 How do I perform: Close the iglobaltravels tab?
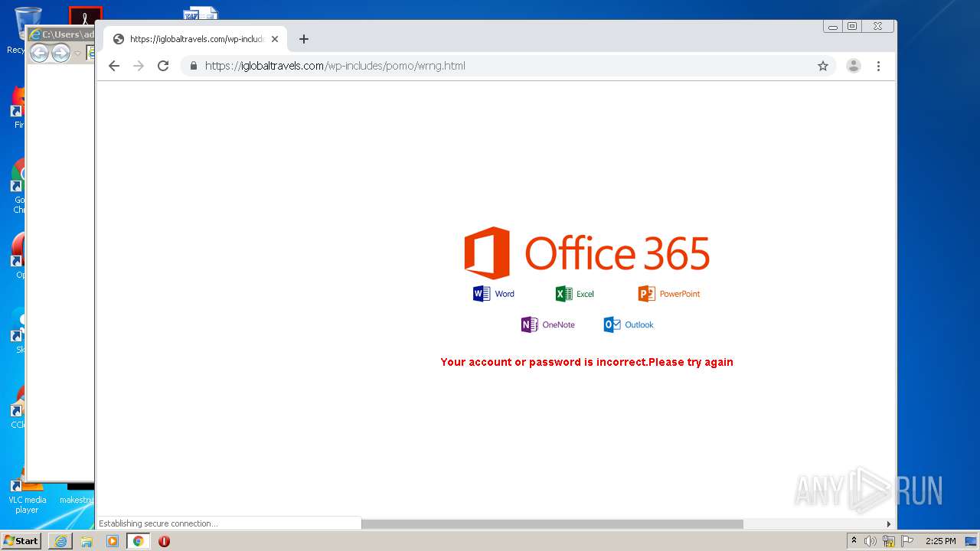pyautogui.click(x=275, y=39)
